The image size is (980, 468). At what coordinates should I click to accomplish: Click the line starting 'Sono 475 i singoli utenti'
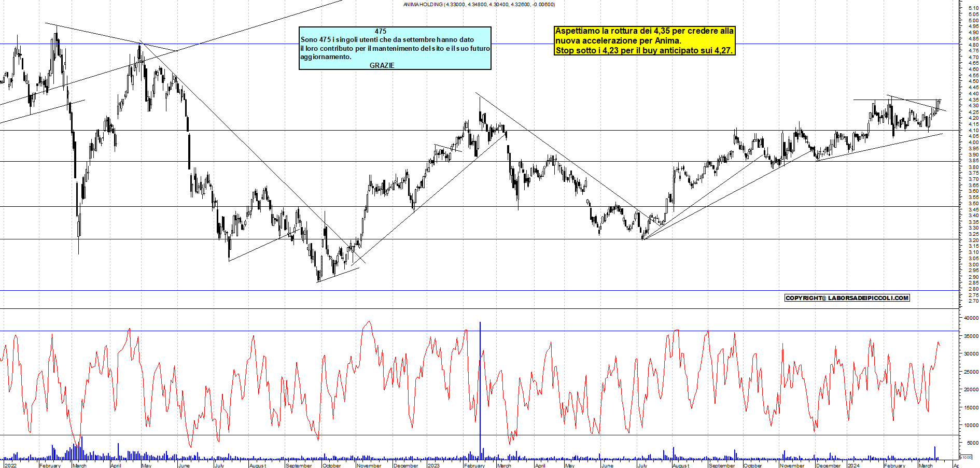[387, 39]
